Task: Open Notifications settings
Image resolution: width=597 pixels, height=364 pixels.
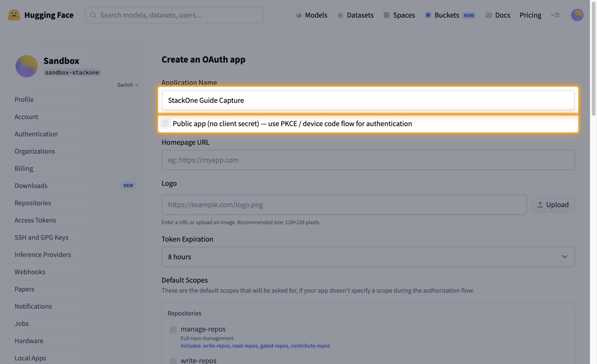Action: click(x=75, y=306)
